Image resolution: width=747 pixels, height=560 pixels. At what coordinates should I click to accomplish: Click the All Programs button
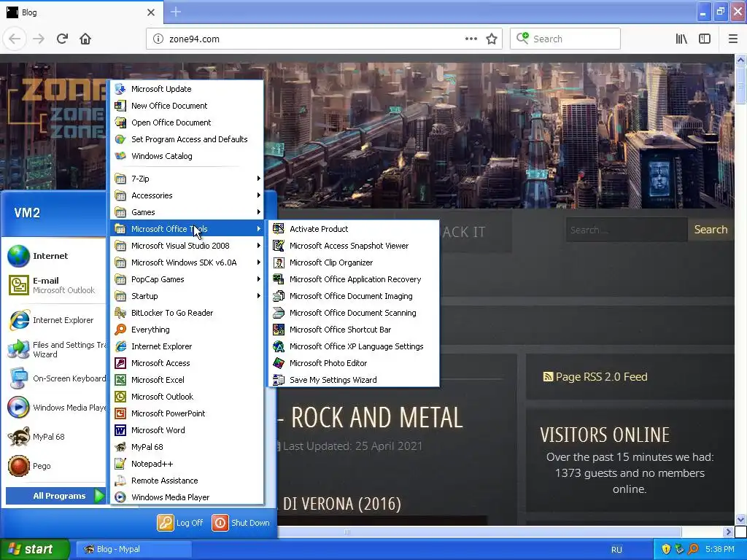[55, 496]
